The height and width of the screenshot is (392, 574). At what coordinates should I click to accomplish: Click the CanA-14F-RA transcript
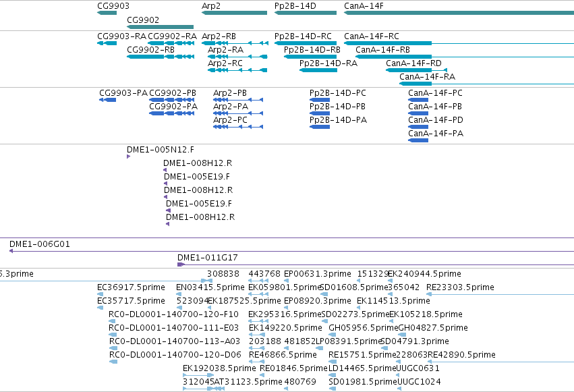pyautogui.click(x=486, y=84)
